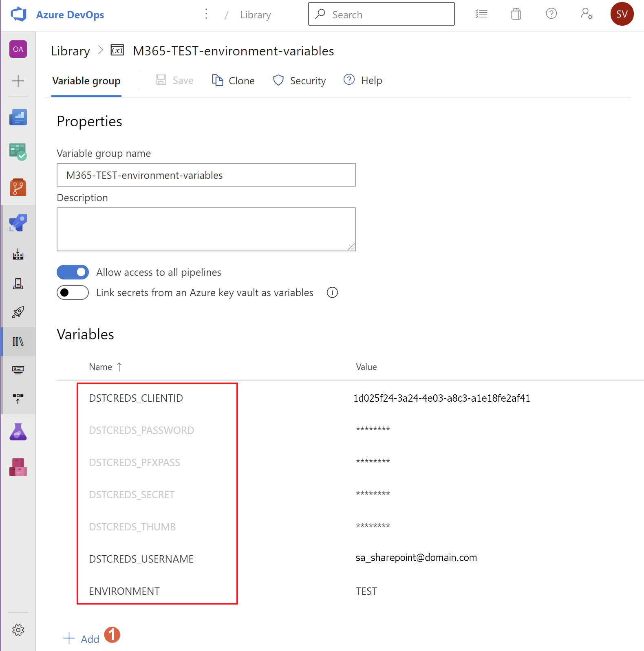
Task: Open the Repos sidebar icon
Action: tap(18, 187)
